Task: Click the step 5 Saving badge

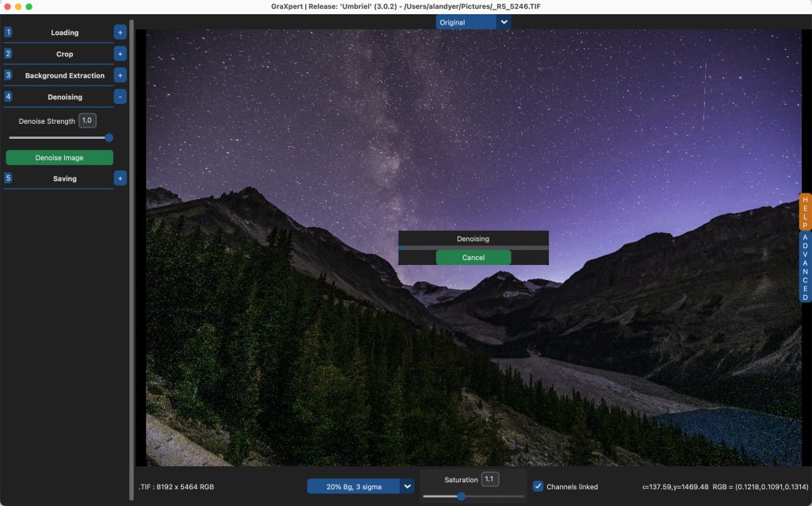Action: click(x=8, y=178)
